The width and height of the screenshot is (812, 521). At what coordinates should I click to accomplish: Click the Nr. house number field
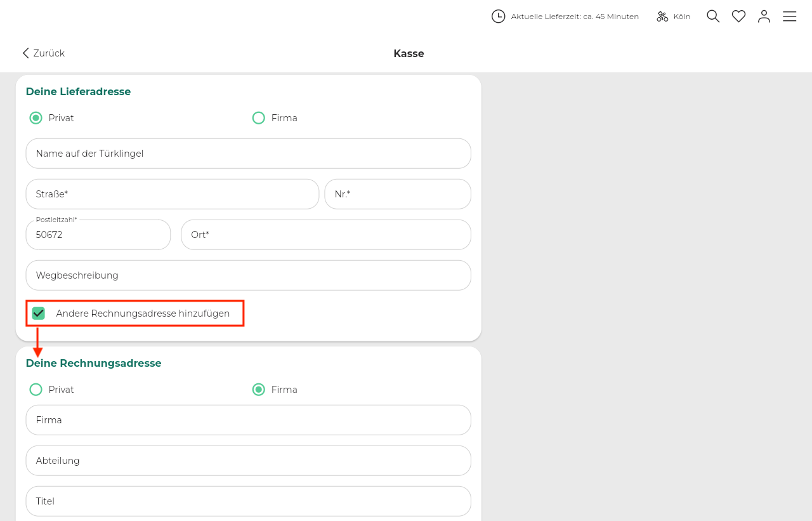(x=397, y=194)
